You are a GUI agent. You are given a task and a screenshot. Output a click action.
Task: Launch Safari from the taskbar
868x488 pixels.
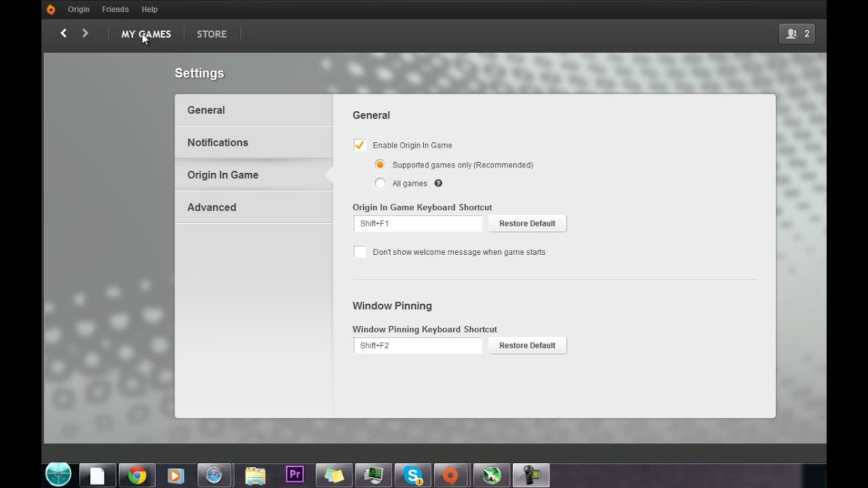[214, 476]
